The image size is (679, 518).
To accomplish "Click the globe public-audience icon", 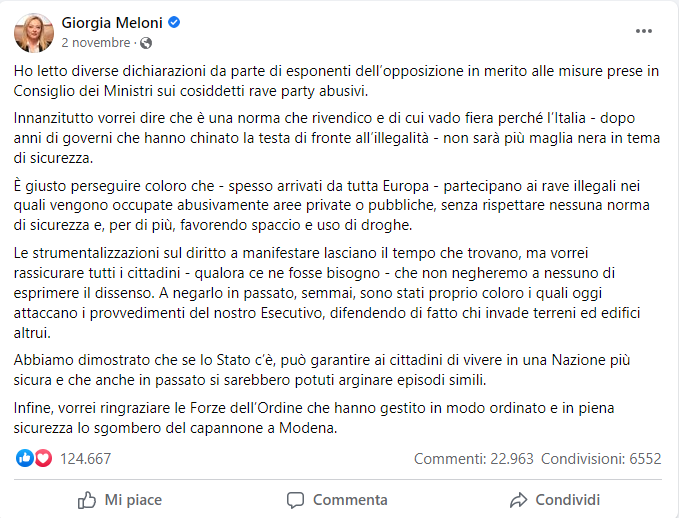I will [x=146, y=43].
